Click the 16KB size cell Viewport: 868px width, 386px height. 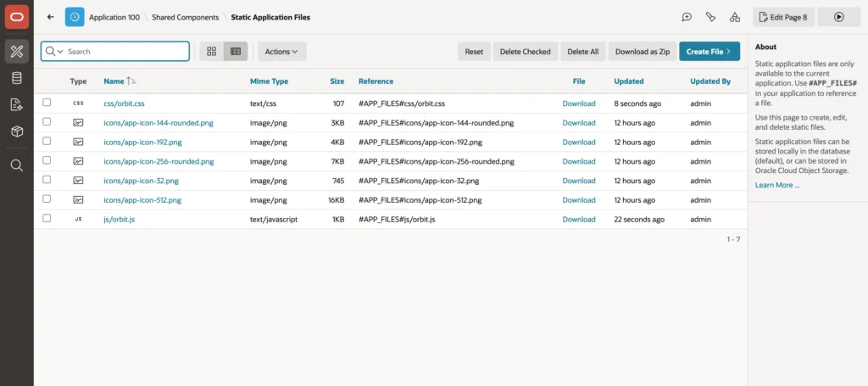[337, 200]
